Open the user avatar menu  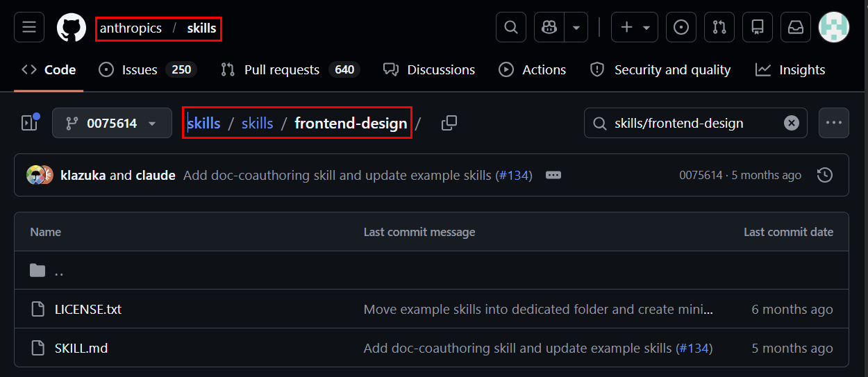pyautogui.click(x=834, y=27)
